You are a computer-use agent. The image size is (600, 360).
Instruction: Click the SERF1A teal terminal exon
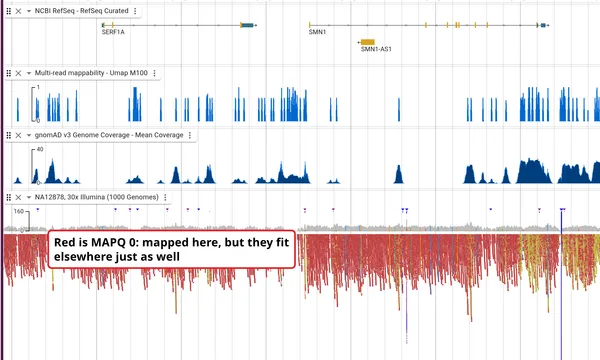pyautogui.click(x=248, y=25)
